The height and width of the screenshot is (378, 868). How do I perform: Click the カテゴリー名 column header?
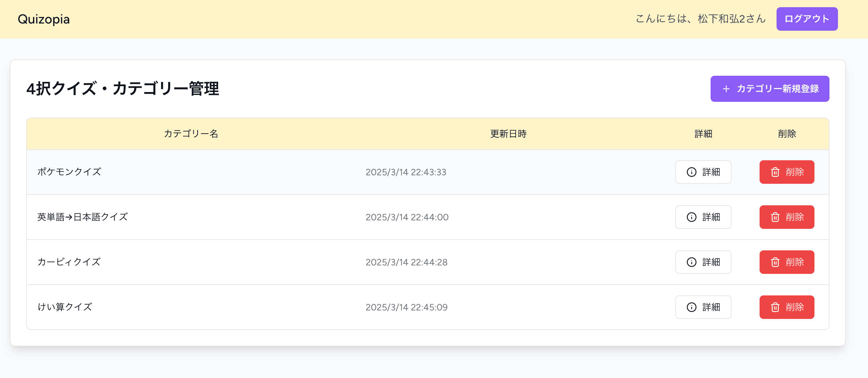[191, 134]
